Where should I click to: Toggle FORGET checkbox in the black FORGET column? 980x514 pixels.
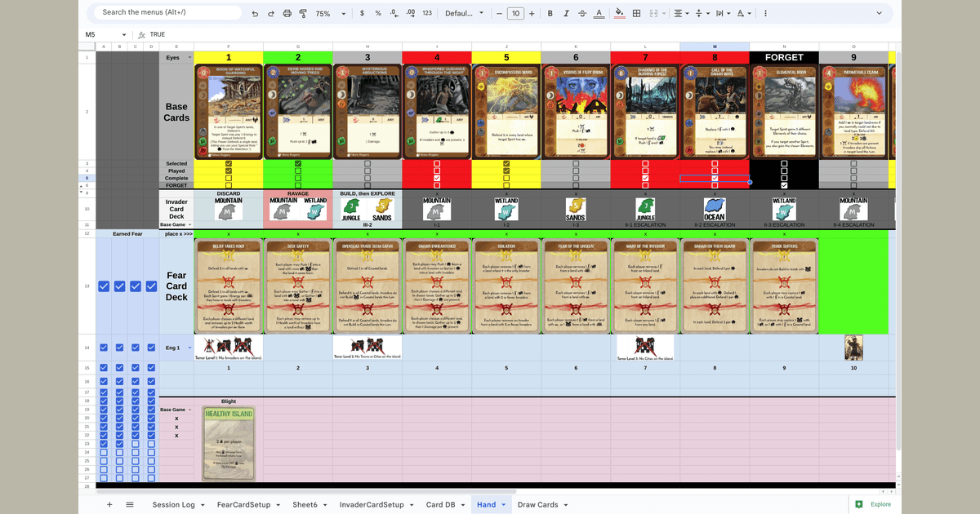pos(784,185)
